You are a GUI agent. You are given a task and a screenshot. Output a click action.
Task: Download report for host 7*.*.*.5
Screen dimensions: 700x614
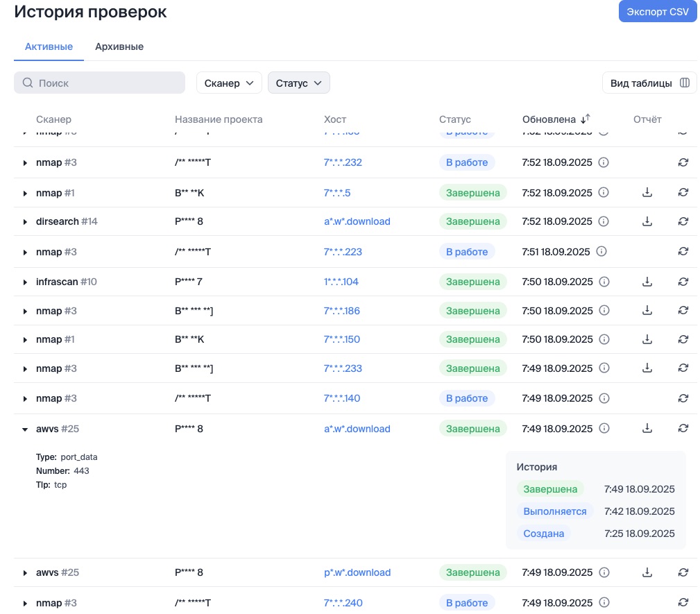(x=647, y=192)
